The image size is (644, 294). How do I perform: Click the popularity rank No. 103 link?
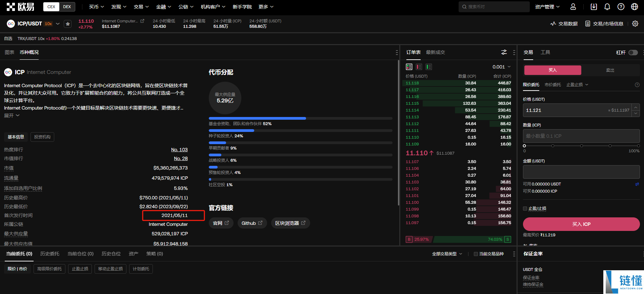[x=179, y=150]
